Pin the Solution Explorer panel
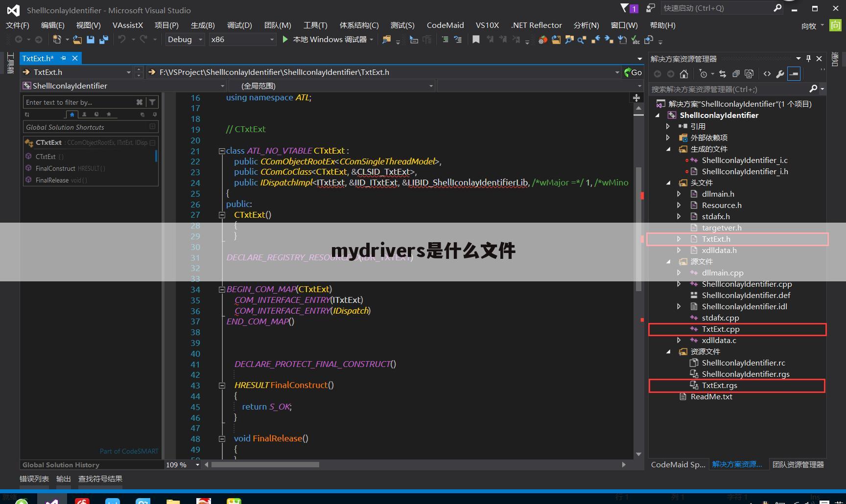The height and width of the screenshot is (504, 846). 808,59
